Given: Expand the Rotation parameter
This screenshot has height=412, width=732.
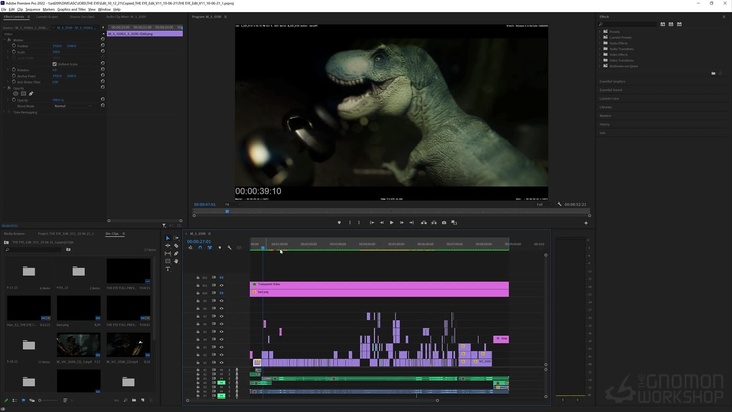Looking at the screenshot, I should [x=8, y=70].
